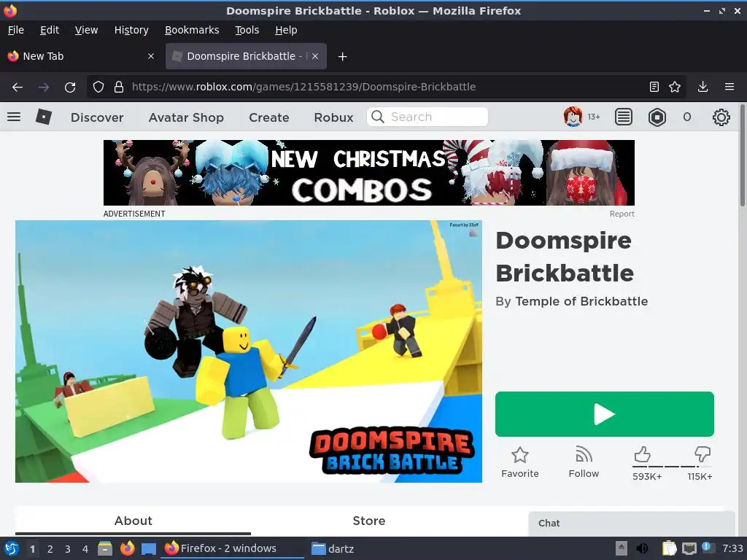Open a new browser tab with plus

(x=342, y=57)
